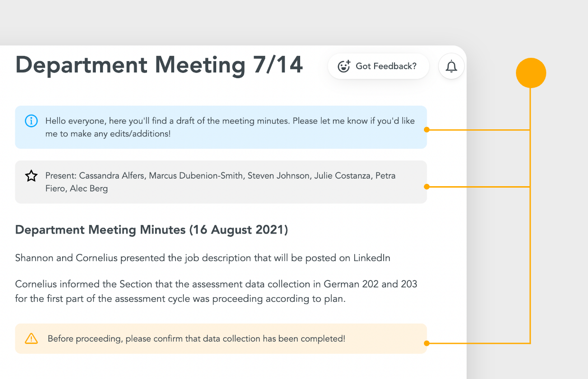Select the Department Meeting 7/14 page title
This screenshot has height=379, width=588.
(x=159, y=64)
